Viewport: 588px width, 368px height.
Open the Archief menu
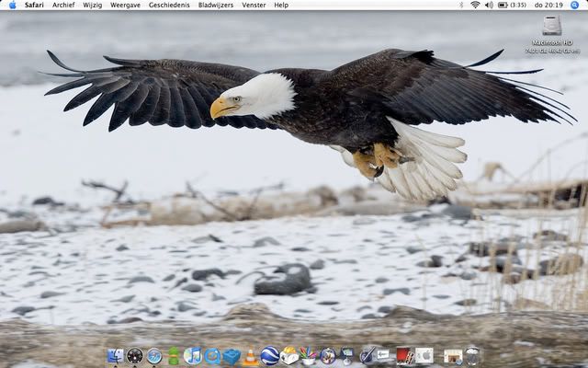tap(63, 5)
